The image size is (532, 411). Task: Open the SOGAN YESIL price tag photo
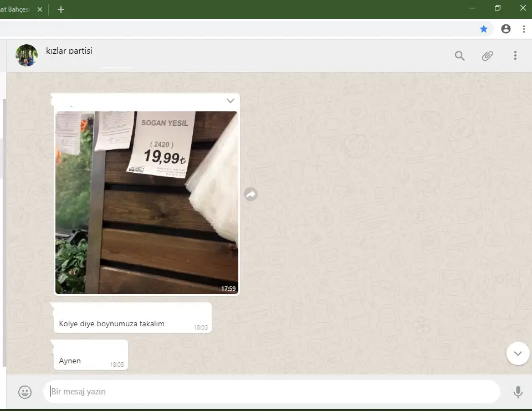coord(146,202)
